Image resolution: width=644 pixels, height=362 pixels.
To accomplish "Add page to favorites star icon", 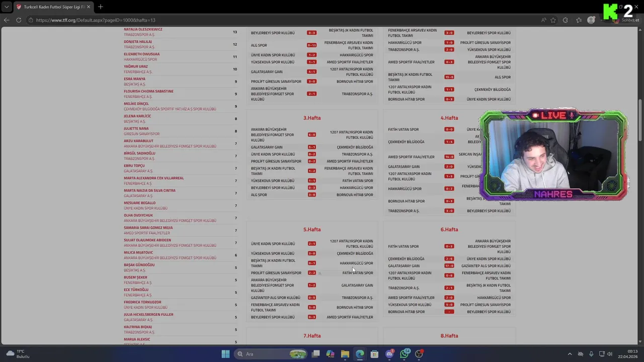I will point(553,20).
